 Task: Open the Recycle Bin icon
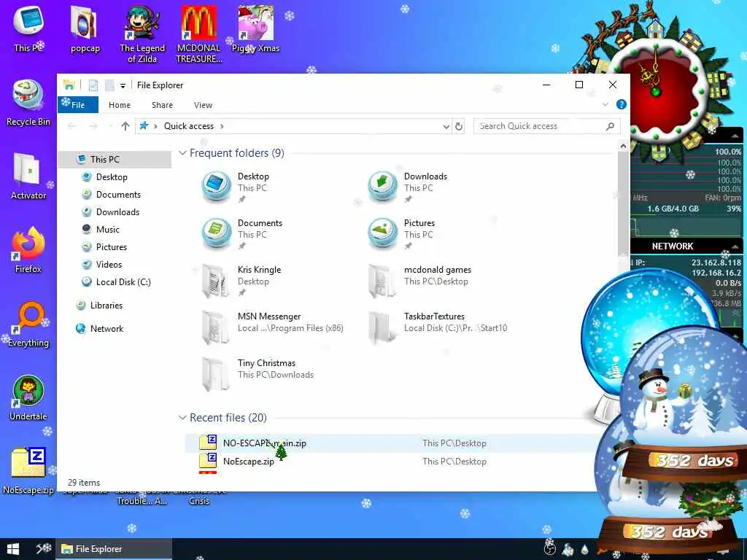tap(28, 103)
